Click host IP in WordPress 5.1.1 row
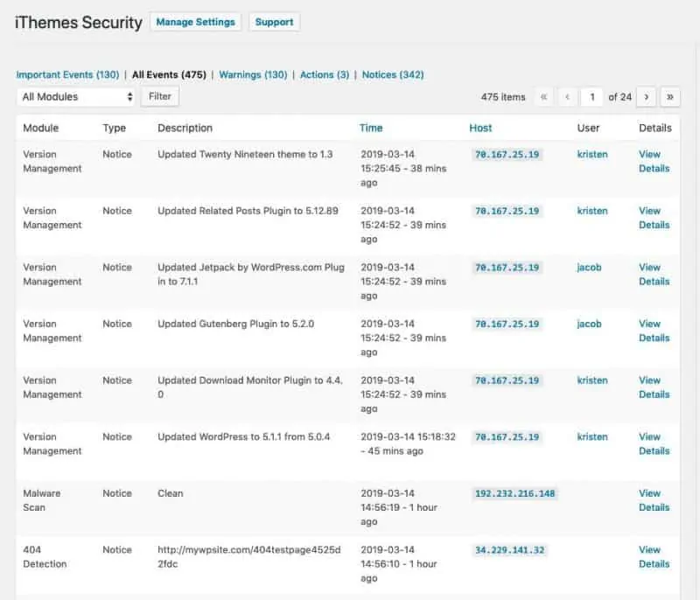The width and height of the screenshot is (700, 600). 507,437
